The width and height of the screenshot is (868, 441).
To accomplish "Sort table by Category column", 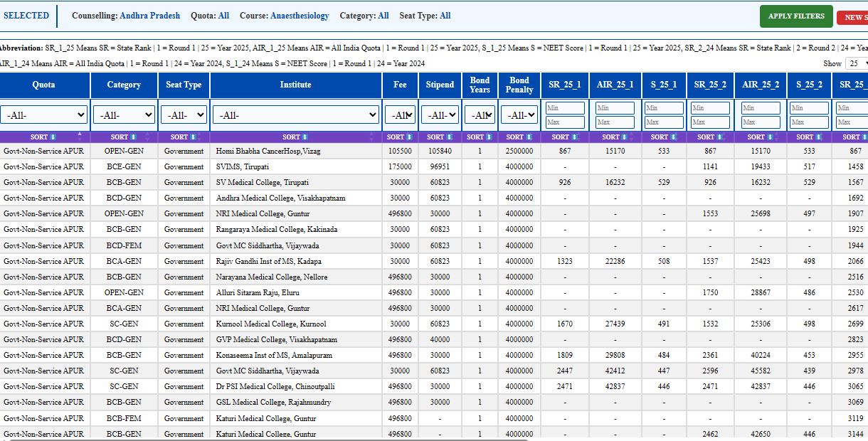I will pyautogui.click(x=124, y=137).
